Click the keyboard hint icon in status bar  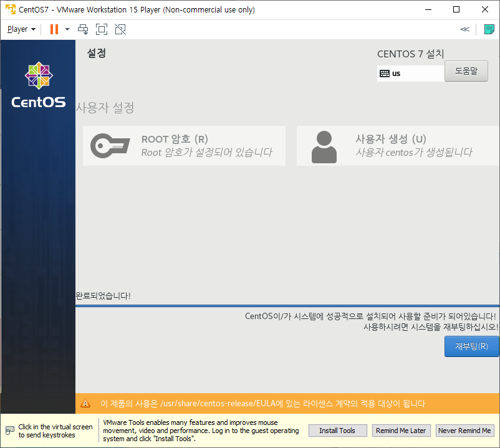[x=10, y=431]
